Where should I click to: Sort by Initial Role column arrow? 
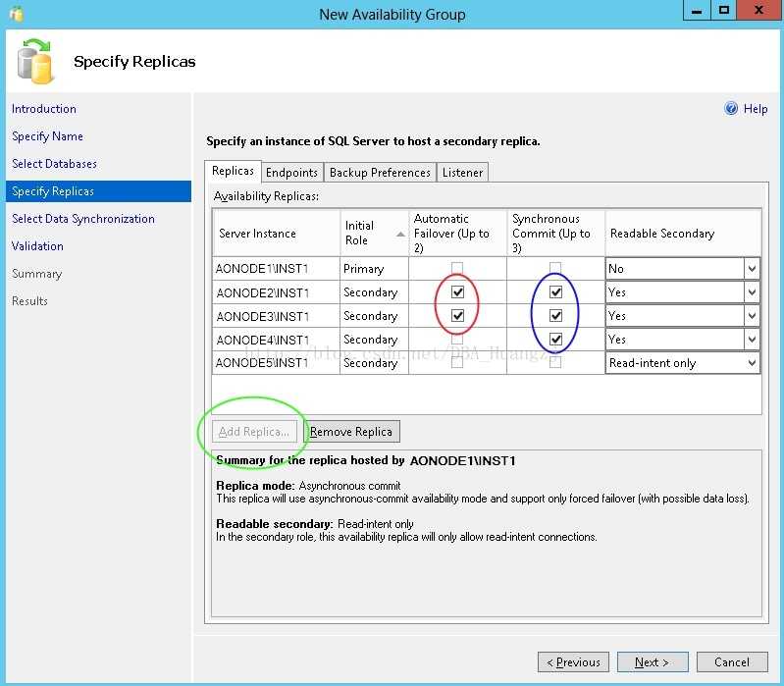click(x=400, y=234)
